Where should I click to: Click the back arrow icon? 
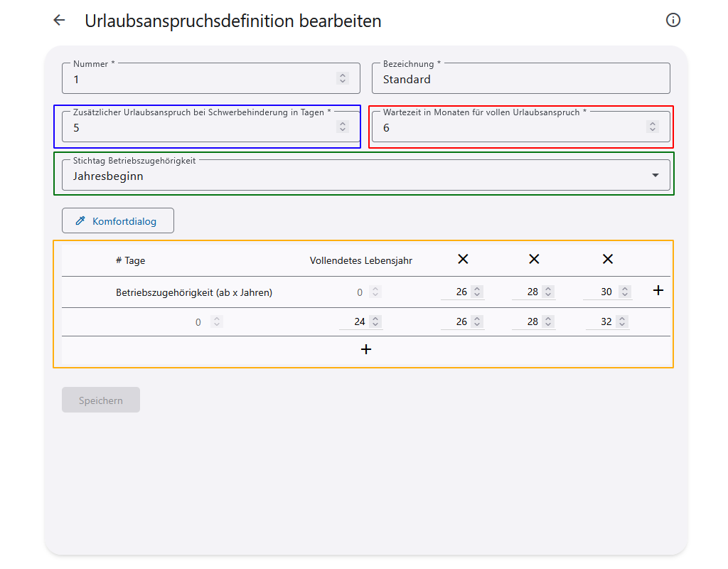[x=59, y=21]
